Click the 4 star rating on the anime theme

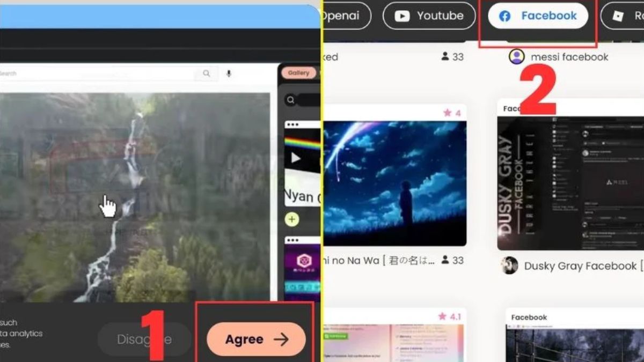pyautogui.click(x=452, y=113)
